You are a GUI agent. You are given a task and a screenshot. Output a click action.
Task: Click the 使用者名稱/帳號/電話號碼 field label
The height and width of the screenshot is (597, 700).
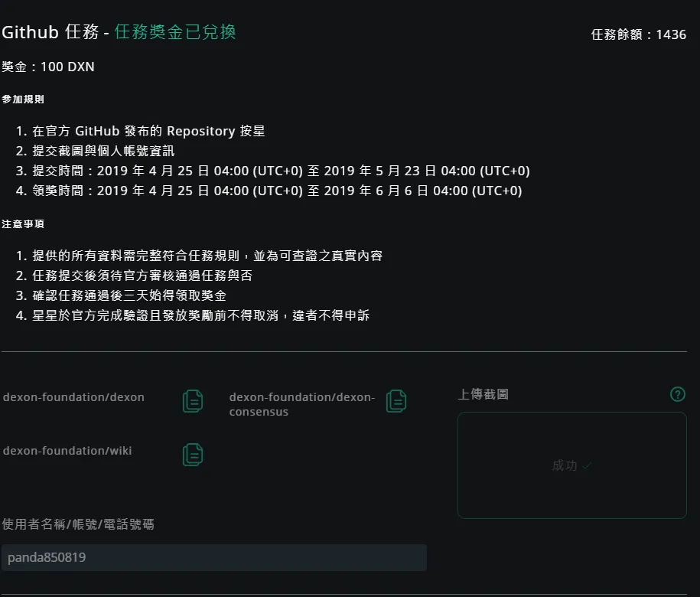tap(78, 524)
